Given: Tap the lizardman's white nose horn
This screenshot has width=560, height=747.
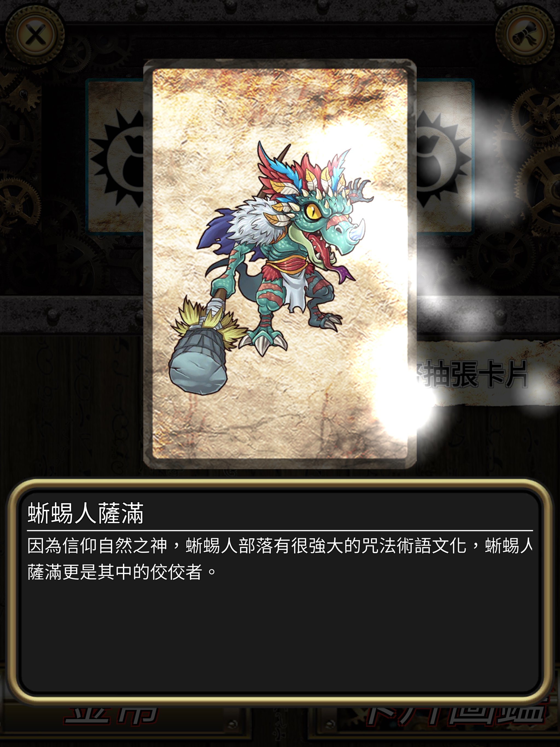Looking at the screenshot, I should pyautogui.click(x=359, y=232).
